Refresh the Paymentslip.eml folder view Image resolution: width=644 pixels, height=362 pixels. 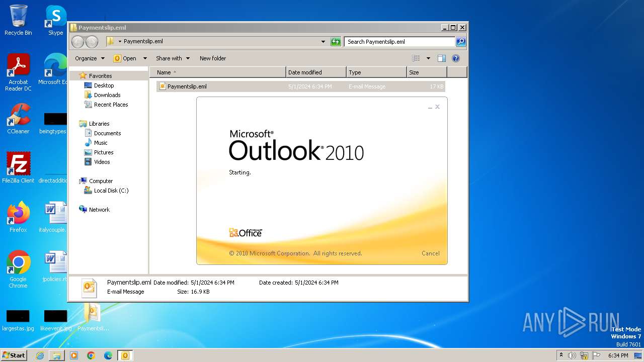pos(336,42)
